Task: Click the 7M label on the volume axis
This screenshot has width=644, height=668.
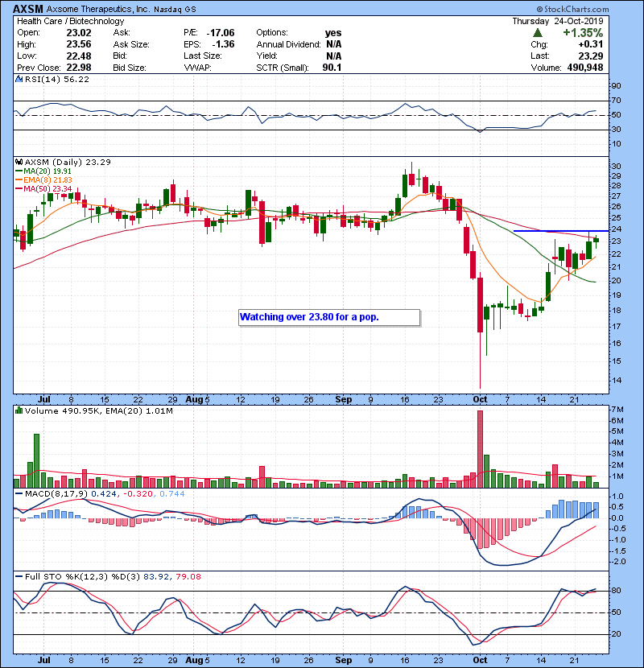Action: [x=617, y=410]
